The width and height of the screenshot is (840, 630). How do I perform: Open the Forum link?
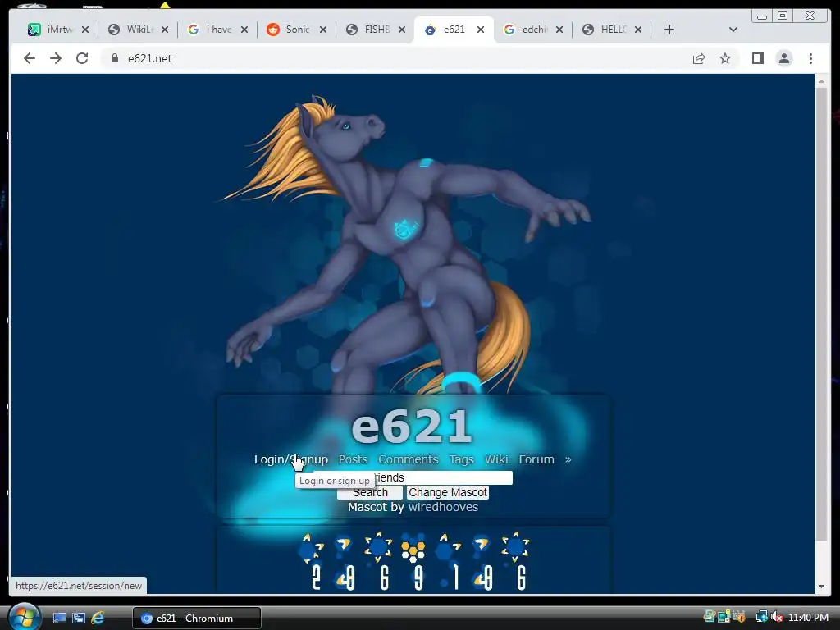[536, 459]
